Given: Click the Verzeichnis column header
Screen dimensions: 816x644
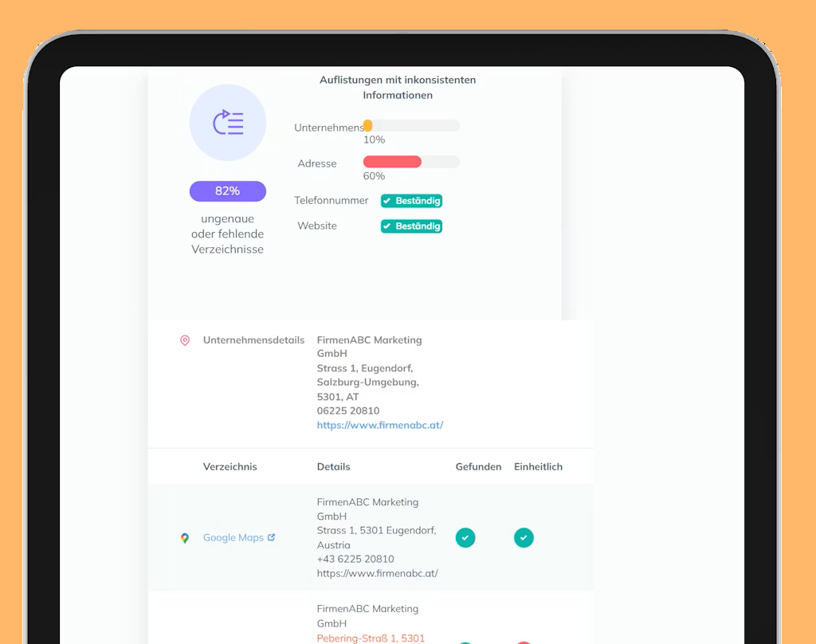Looking at the screenshot, I should (x=229, y=467).
